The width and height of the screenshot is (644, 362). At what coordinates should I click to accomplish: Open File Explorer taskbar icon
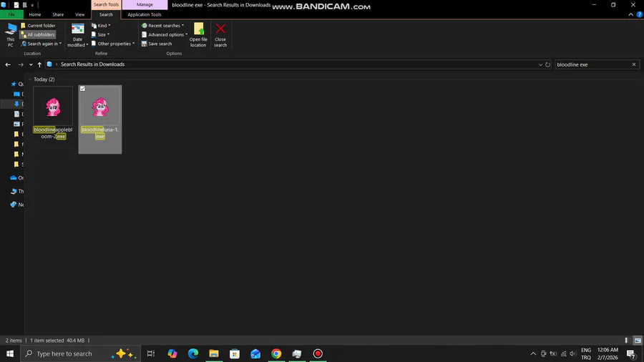214,353
